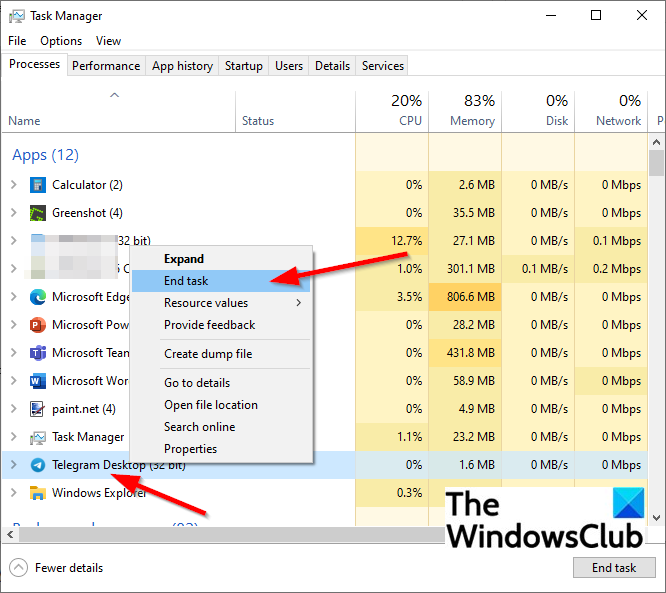Switch to the Performance tab
Viewport: 666px width, 593px height.
click(106, 66)
